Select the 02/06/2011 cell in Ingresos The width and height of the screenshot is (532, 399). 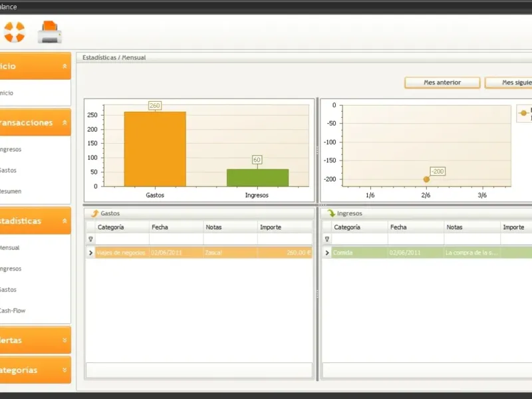[416, 253]
